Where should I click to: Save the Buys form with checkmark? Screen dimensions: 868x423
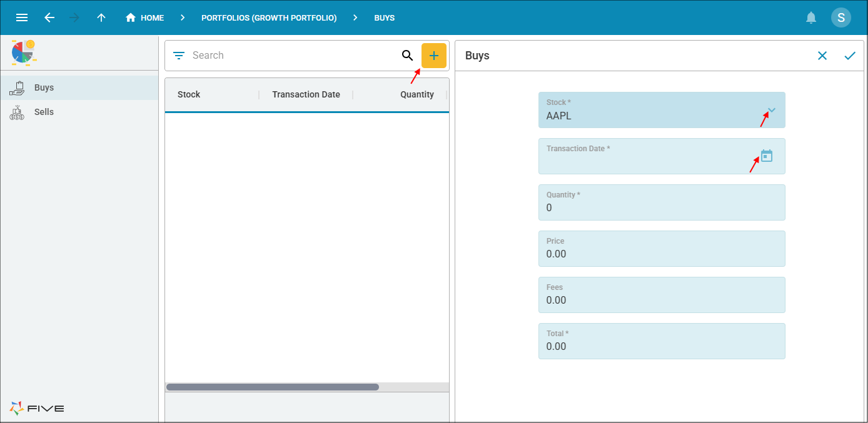click(849, 56)
